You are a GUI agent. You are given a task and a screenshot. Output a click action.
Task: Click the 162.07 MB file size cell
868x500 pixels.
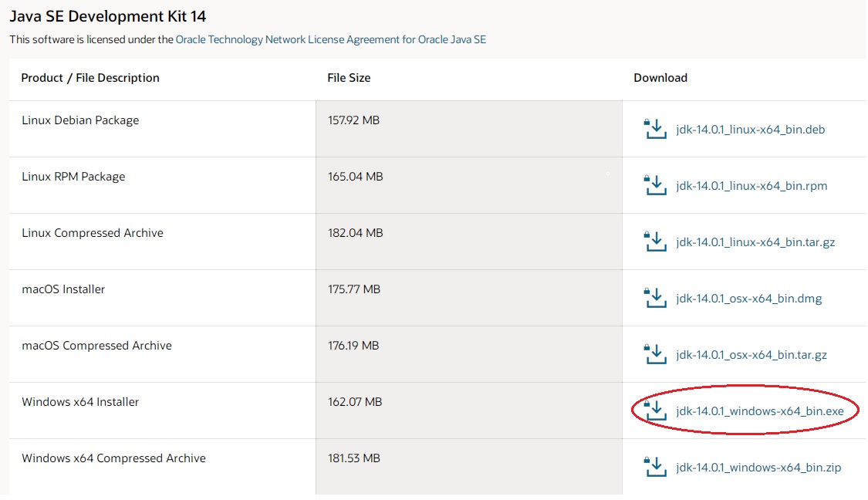click(x=469, y=410)
